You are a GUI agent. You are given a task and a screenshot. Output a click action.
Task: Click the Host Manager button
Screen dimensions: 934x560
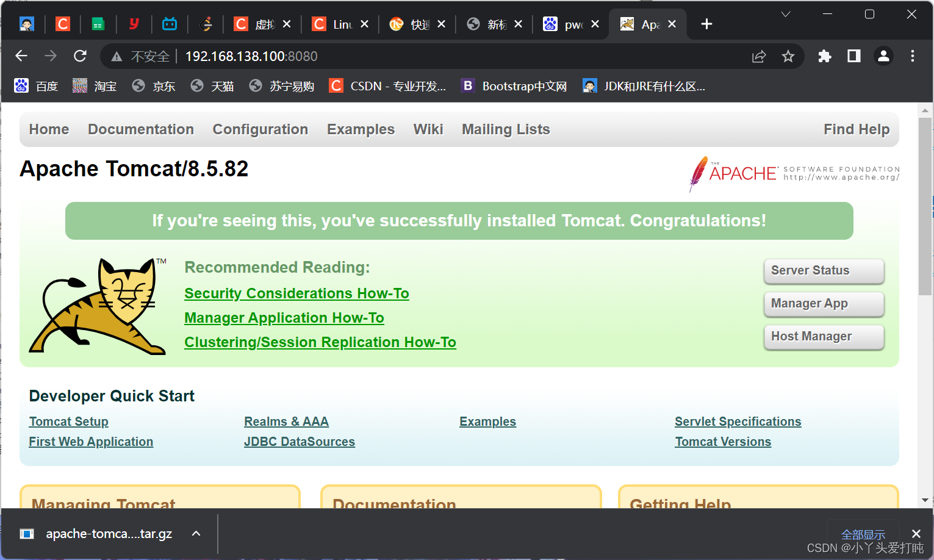pyautogui.click(x=824, y=337)
